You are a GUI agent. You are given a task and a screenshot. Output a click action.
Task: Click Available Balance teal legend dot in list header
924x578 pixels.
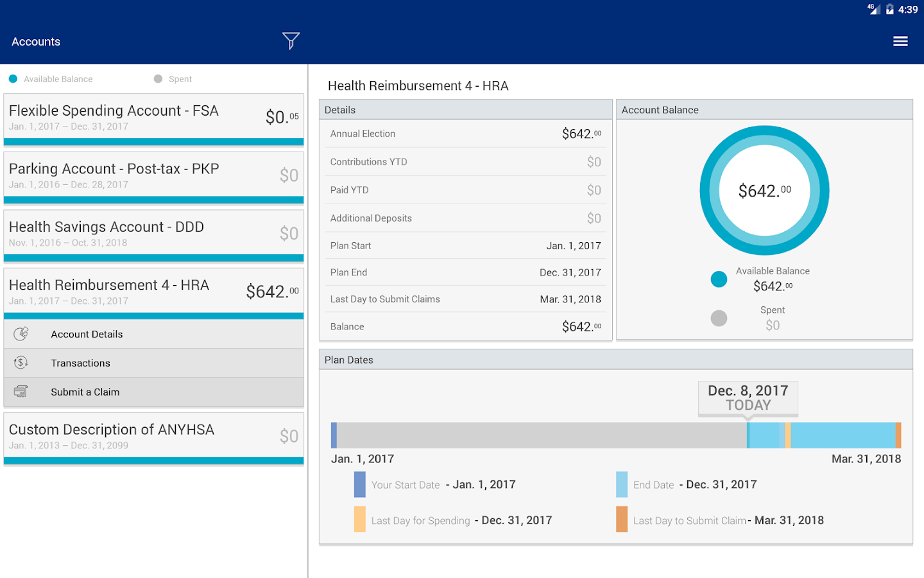[13, 79]
